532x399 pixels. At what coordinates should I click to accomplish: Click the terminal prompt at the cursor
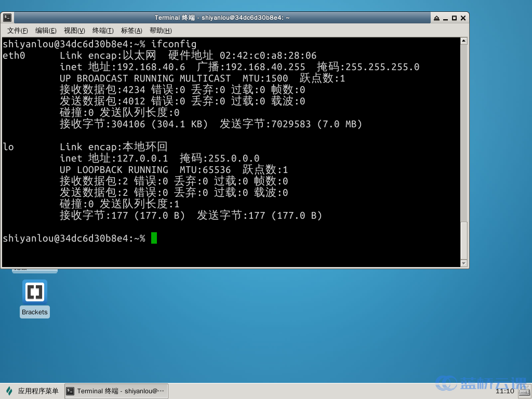(x=153, y=238)
